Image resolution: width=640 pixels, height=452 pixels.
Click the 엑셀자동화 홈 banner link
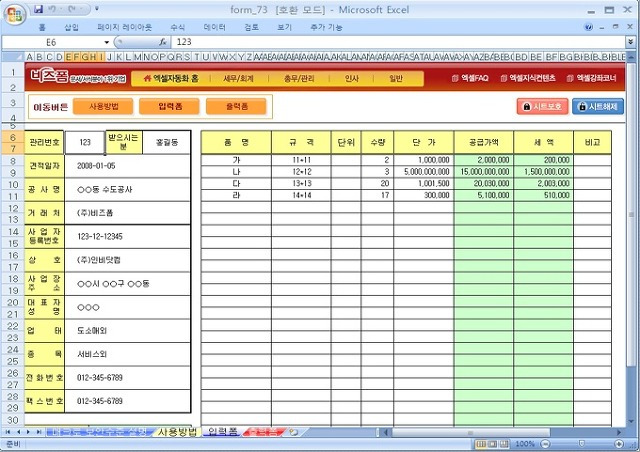coord(171,78)
